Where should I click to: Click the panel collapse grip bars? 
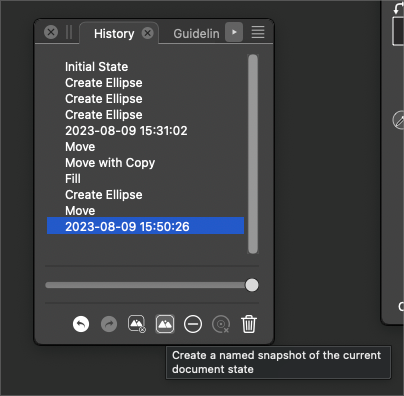69,32
